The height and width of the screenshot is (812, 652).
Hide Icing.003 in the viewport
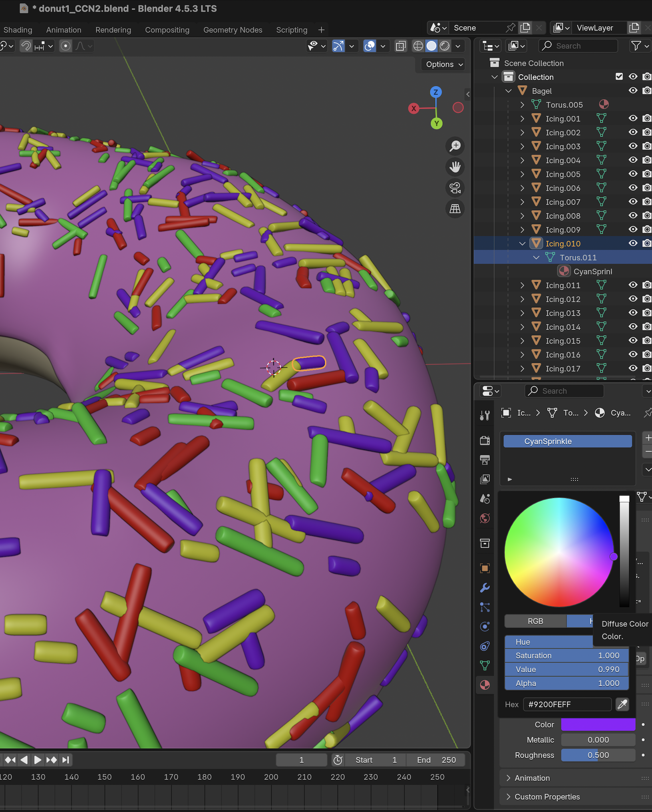tap(633, 146)
